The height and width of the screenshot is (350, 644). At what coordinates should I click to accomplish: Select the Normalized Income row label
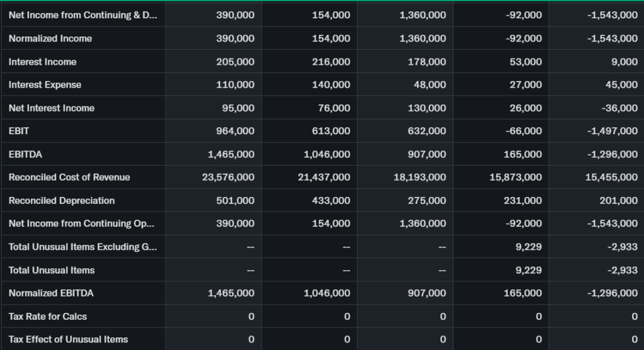click(50, 38)
